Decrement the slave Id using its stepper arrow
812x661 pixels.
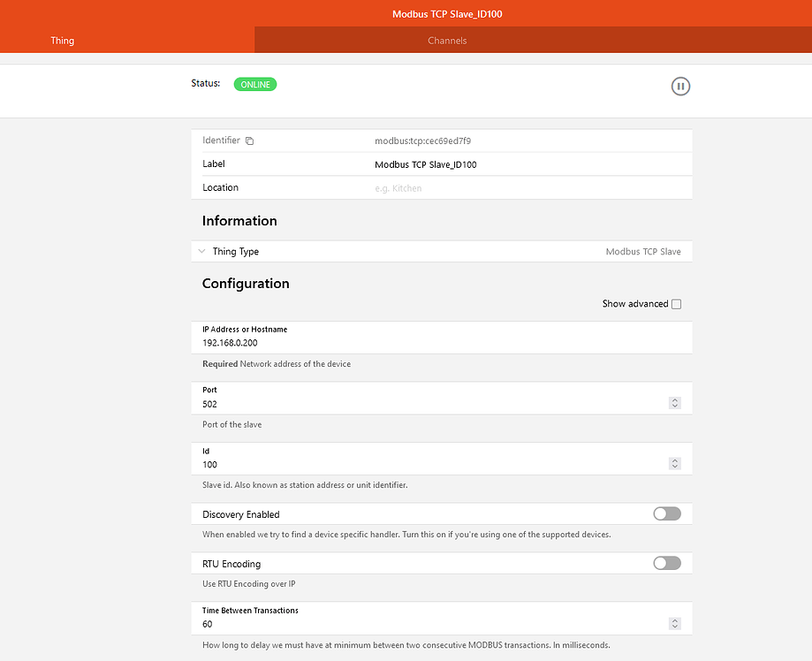click(x=674, y=467)
